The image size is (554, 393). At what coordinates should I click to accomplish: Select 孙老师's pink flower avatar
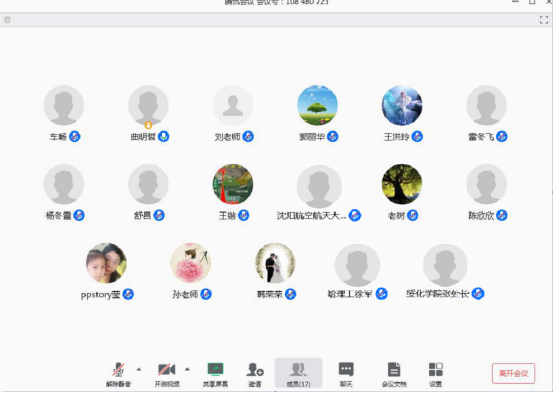(191, 263)
